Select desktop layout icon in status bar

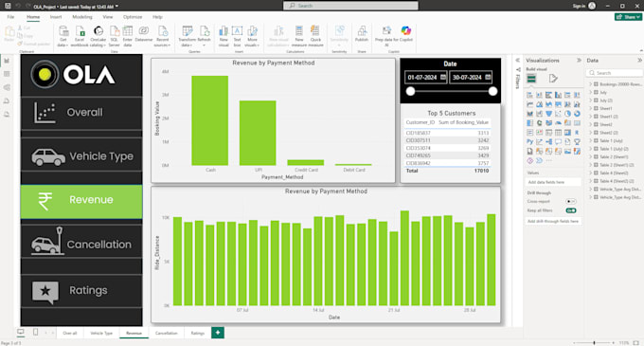coord(21,332)
